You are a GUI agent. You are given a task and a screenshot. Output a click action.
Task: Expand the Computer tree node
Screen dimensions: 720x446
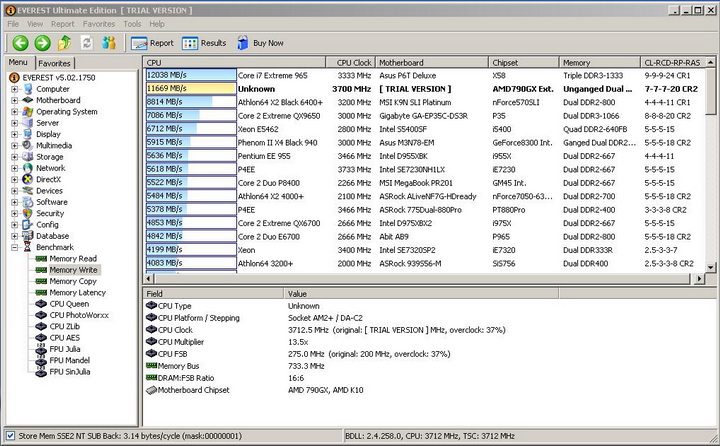coord(15,89)
